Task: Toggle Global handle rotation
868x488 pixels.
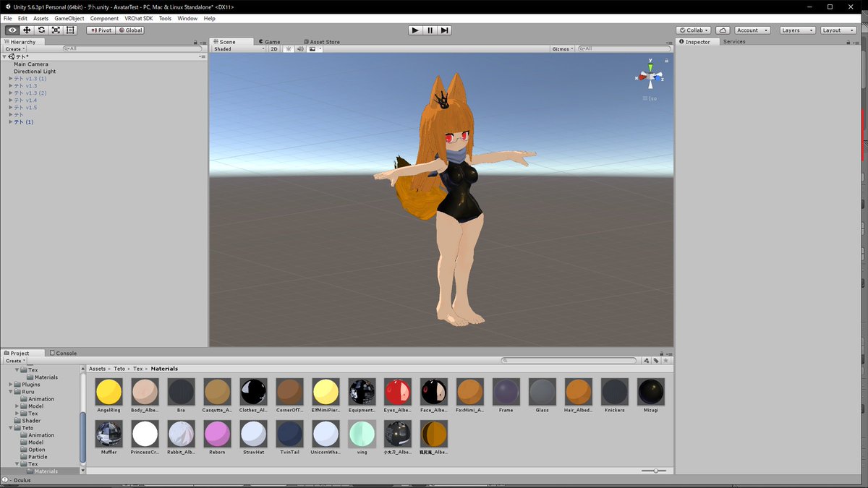Action: pos(130,30)
